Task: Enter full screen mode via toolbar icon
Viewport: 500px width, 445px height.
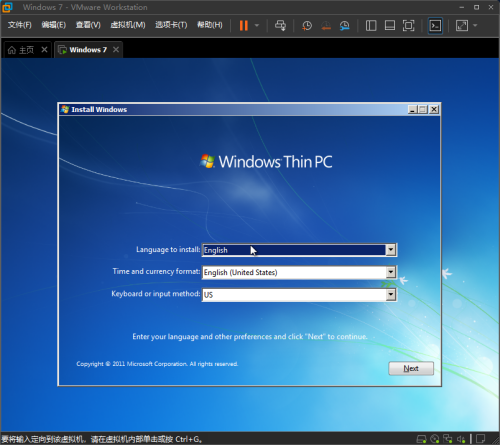Action: click(x=408, y=25)
